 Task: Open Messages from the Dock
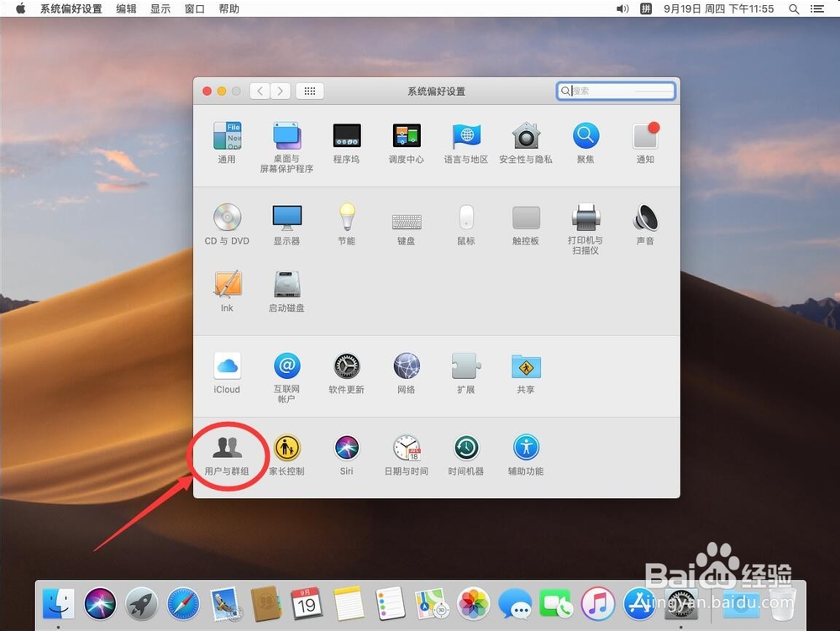[515, 603]
